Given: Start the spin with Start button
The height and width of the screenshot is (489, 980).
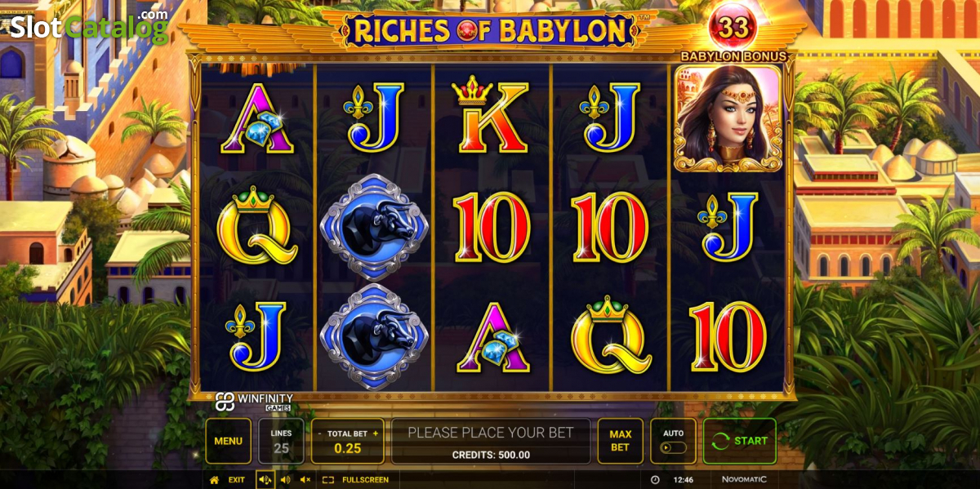Looking at the screenshot, I should [740, 441].
